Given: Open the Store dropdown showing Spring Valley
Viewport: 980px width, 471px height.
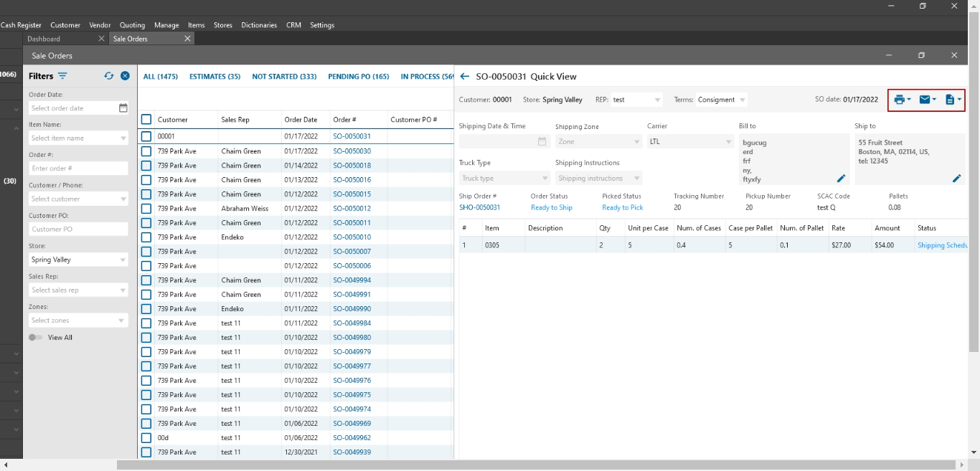Looking at the screenshot, I should click(x=78, y=260).
